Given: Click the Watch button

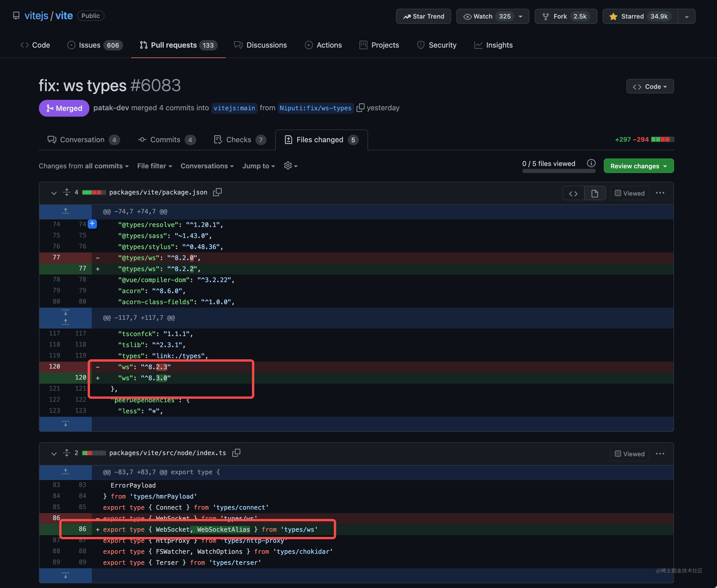Looking at the screenshot, I should [492, 16].
